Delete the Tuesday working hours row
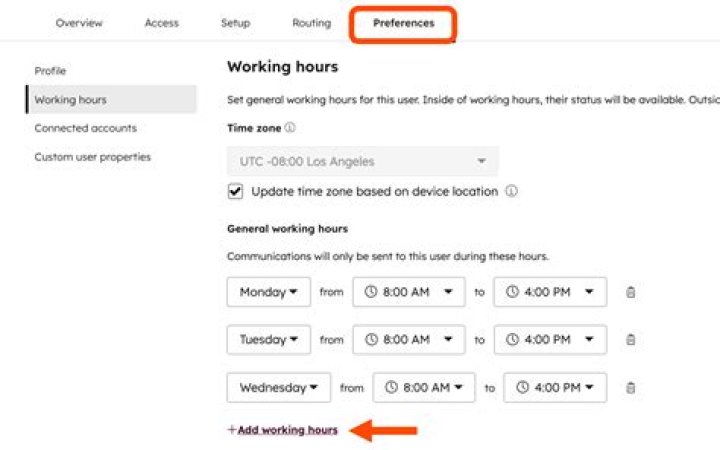The image size is (720, 450). [x=631, y=340]
